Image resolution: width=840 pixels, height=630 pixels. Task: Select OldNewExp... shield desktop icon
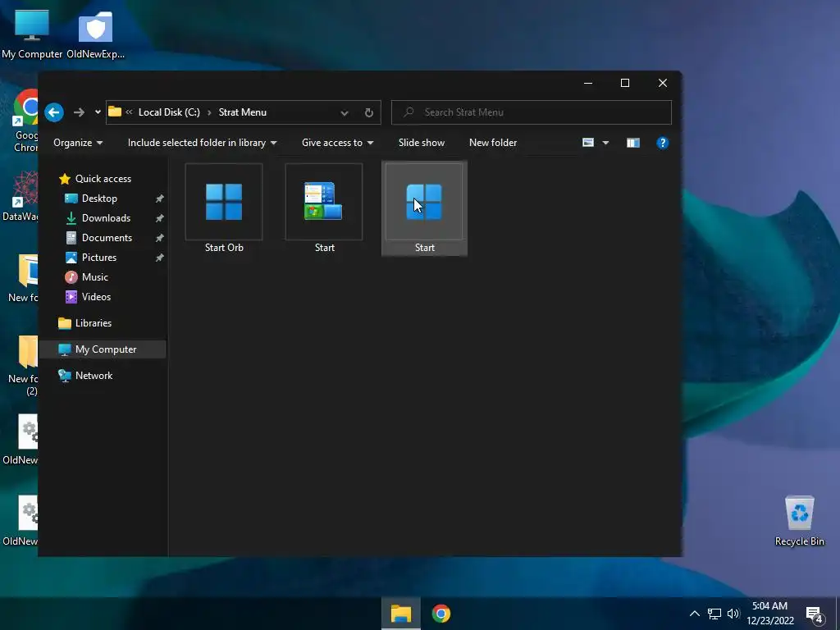coord(95,33)
